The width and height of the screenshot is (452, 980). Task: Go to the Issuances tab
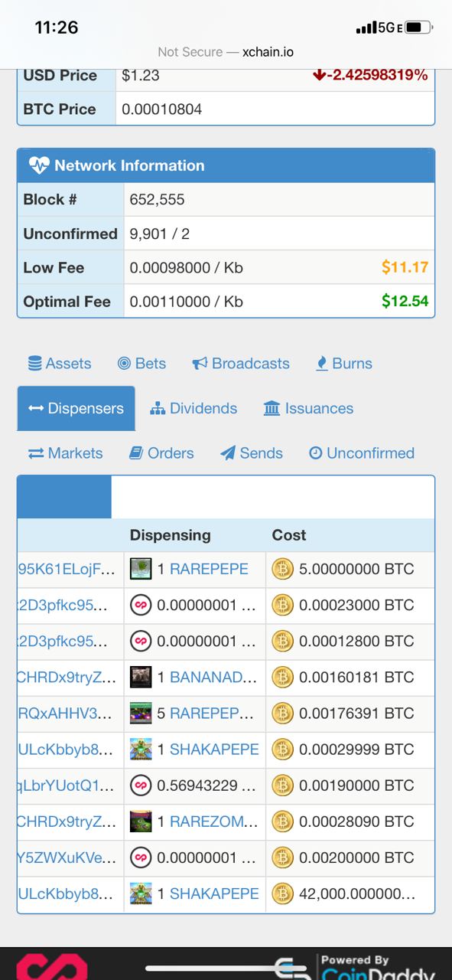coord(308,408)
